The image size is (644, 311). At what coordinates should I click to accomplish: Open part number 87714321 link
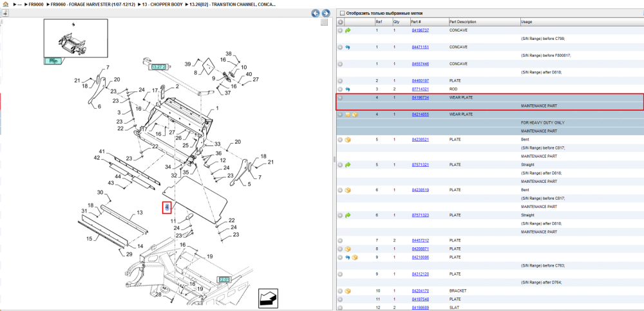pyautogui.click(x=420, y=89)
